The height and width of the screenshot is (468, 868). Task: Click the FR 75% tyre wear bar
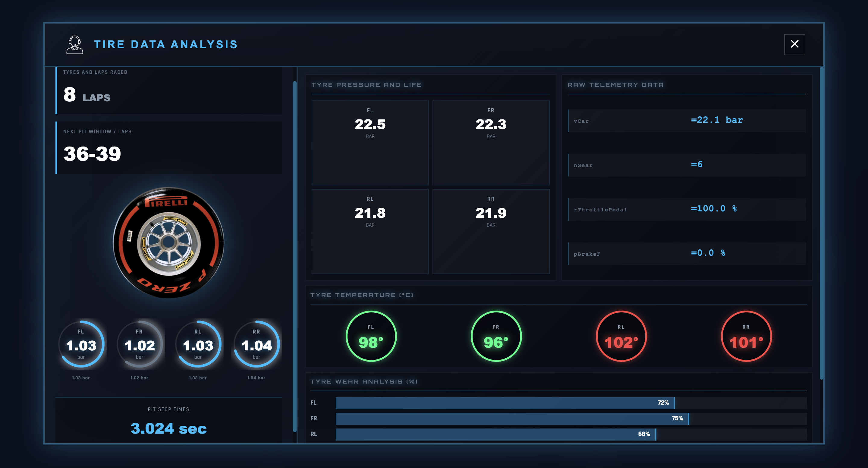point(511,419)
